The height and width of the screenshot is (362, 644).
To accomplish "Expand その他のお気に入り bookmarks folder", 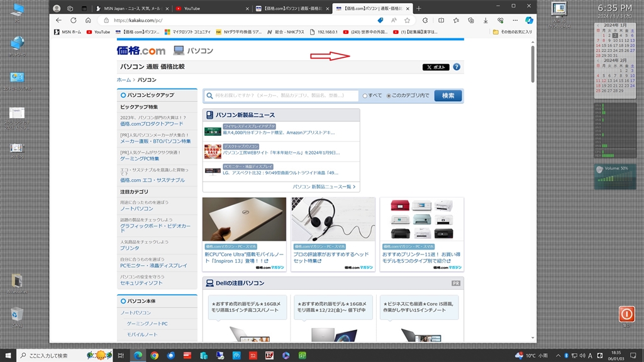I will coord(512,31).
